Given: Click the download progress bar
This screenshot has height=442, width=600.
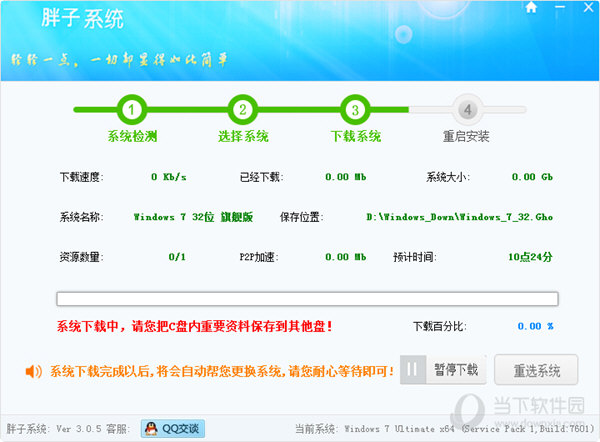Looking at the screenshot, I should (x=307, y=298).
